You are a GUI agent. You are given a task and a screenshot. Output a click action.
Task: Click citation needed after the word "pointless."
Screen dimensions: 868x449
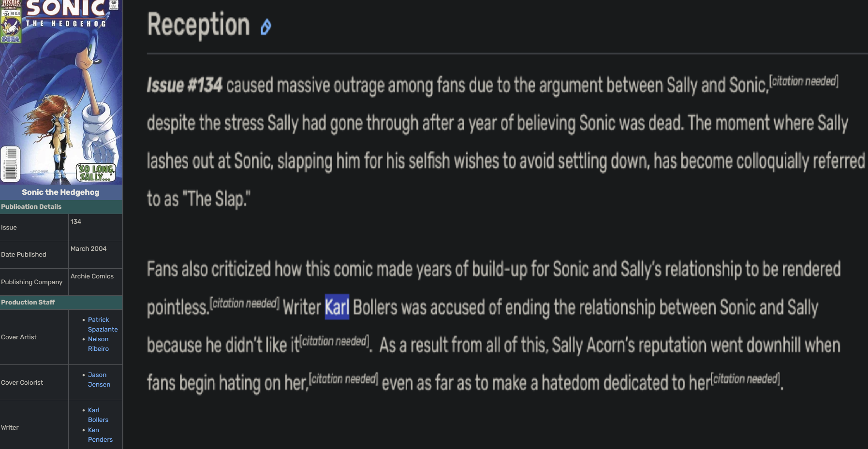coord(244,304)
